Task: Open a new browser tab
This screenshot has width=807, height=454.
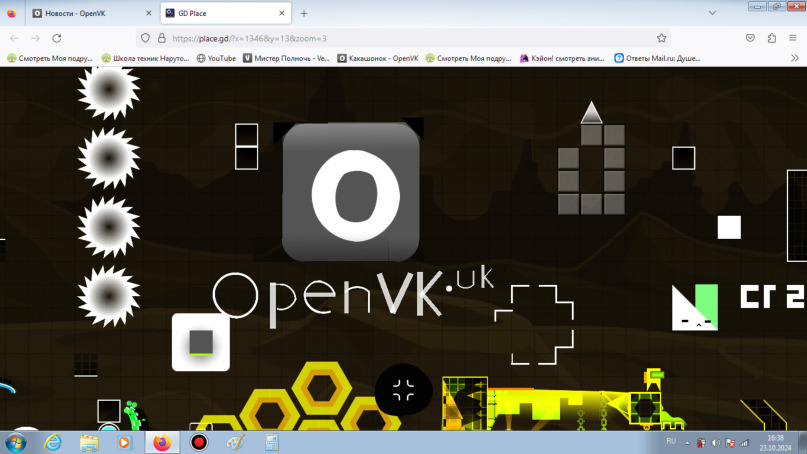Action: coord(304,14)
